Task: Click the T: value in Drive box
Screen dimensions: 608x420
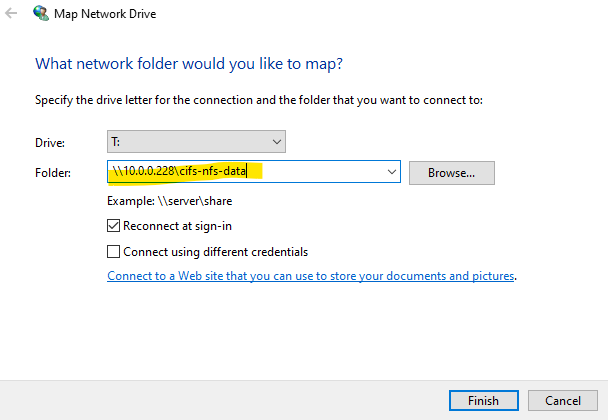Action: [x=120, y=142]
